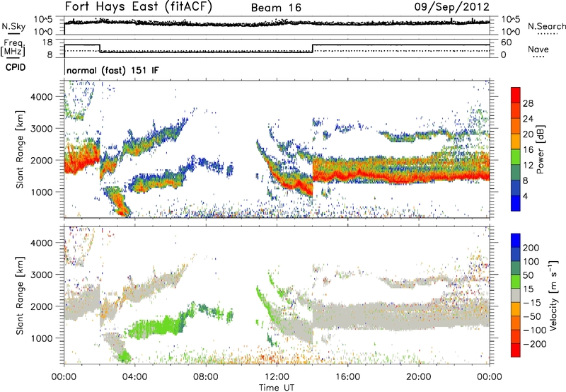566x392 pixels.
Task: Click the 'Velocity [m s-1]' colorbar label
Action: (553, 295)
